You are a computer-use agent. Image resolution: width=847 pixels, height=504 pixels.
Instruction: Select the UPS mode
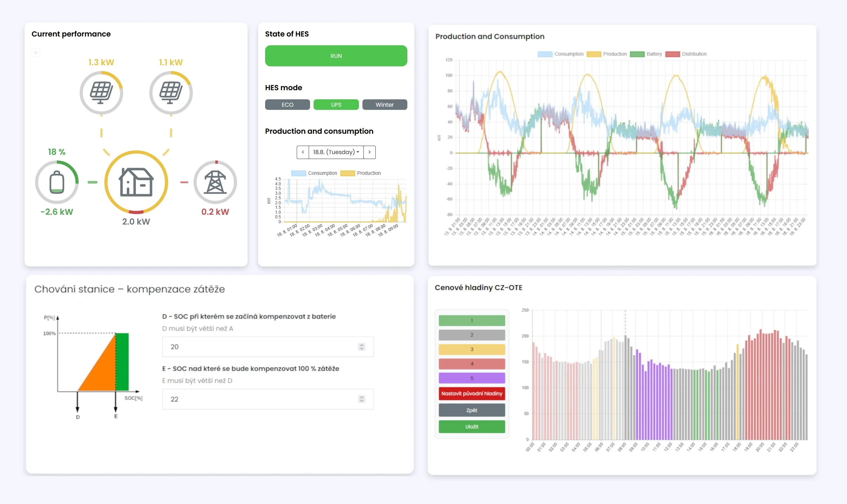[x=336, y=105]
